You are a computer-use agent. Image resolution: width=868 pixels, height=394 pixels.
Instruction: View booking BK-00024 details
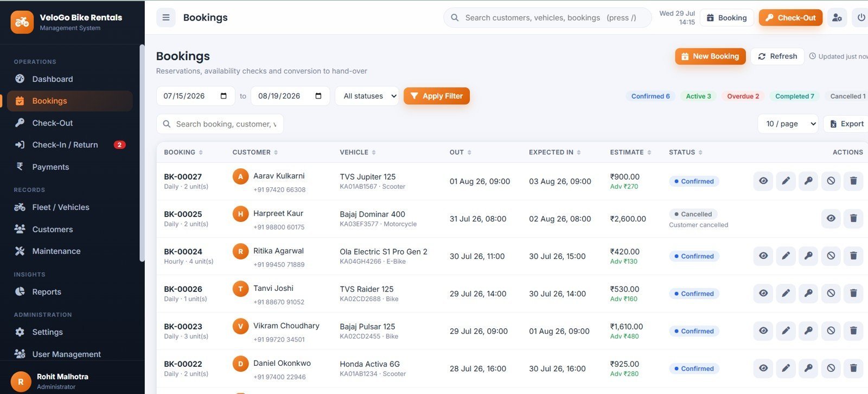(763, 256)
